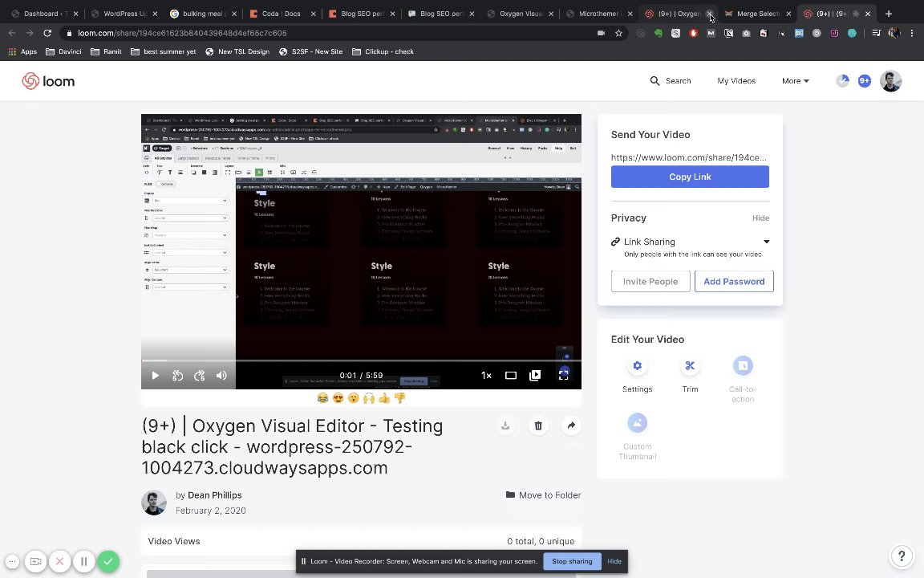Screen dimensions: 924x578
Task: Mute the video volume
Action: [x=221, y=375]
